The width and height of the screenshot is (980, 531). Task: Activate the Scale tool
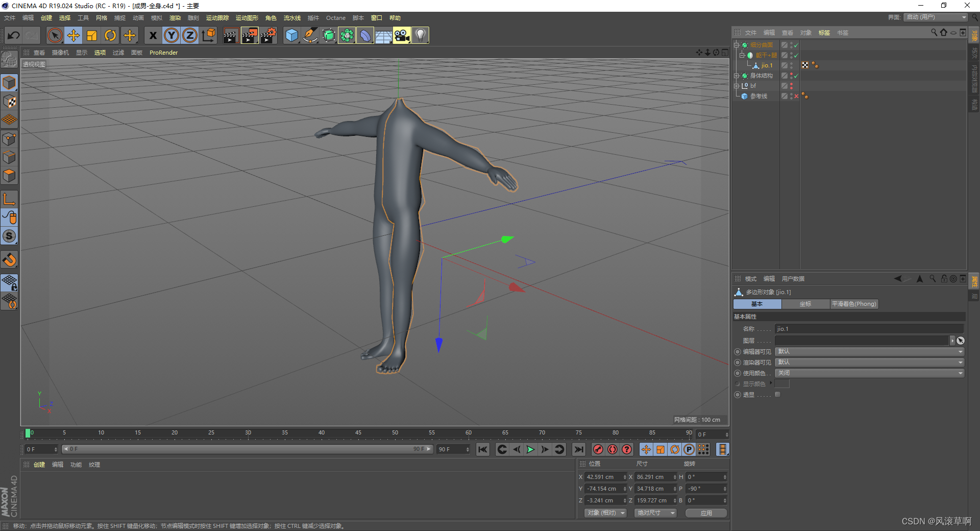pos(92,35)
